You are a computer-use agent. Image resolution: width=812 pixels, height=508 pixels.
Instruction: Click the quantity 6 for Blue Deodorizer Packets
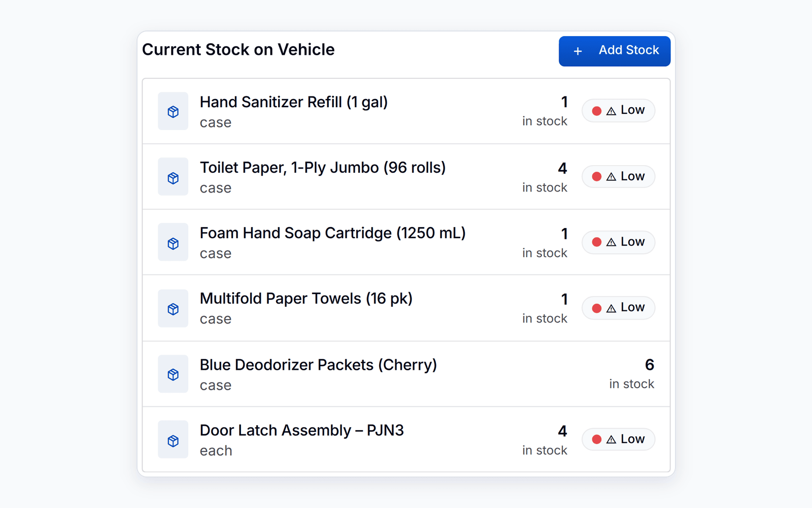pyautogui.click(x=649, y=365)
